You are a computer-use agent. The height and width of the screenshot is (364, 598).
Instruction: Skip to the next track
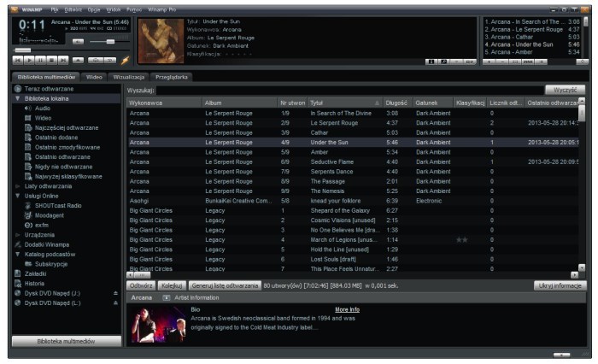point(63,61)
